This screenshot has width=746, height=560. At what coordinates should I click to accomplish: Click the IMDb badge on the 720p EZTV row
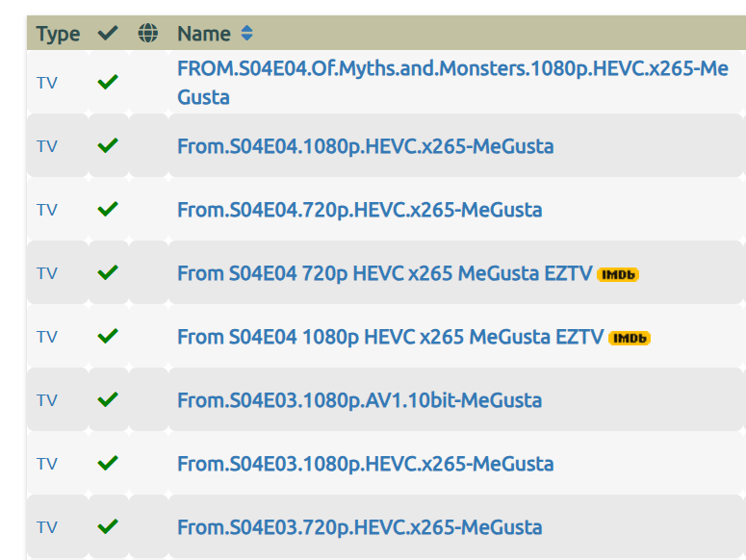pos(618,275)
